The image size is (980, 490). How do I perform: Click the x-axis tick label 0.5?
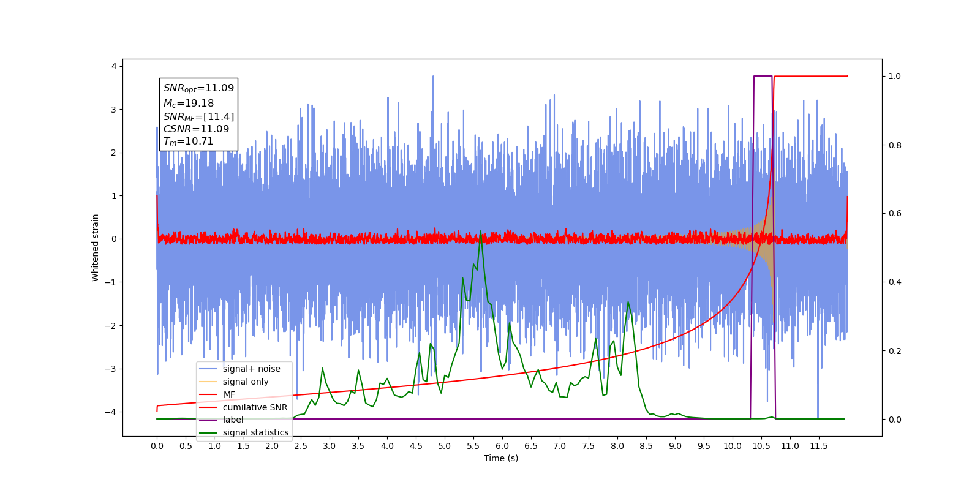click(x=186, y=446)
